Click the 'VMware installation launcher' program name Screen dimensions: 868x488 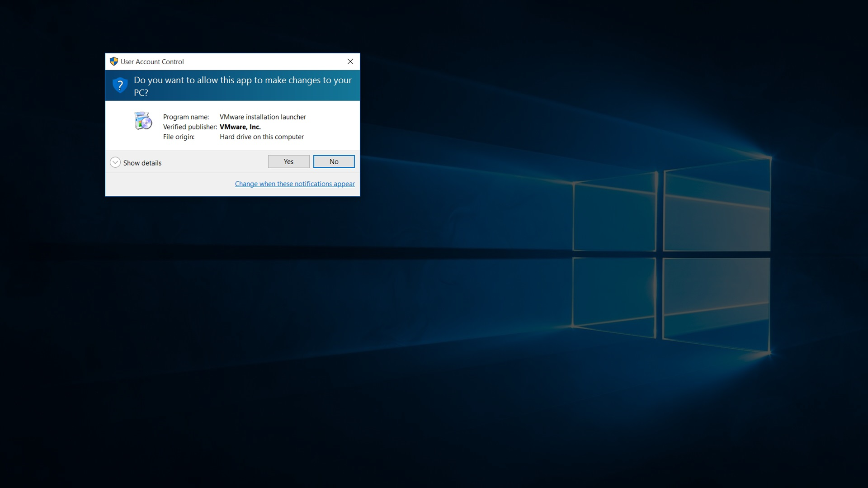(x=262, y=117)
